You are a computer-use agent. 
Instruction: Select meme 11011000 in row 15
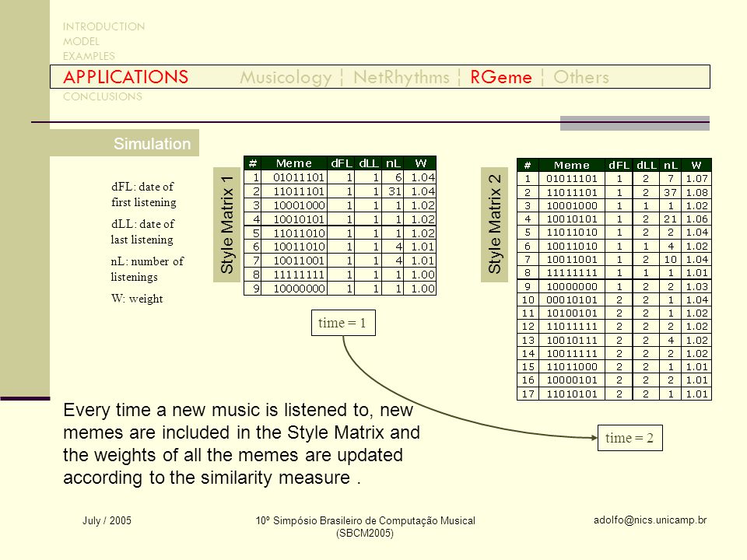[x=572, y=367]
